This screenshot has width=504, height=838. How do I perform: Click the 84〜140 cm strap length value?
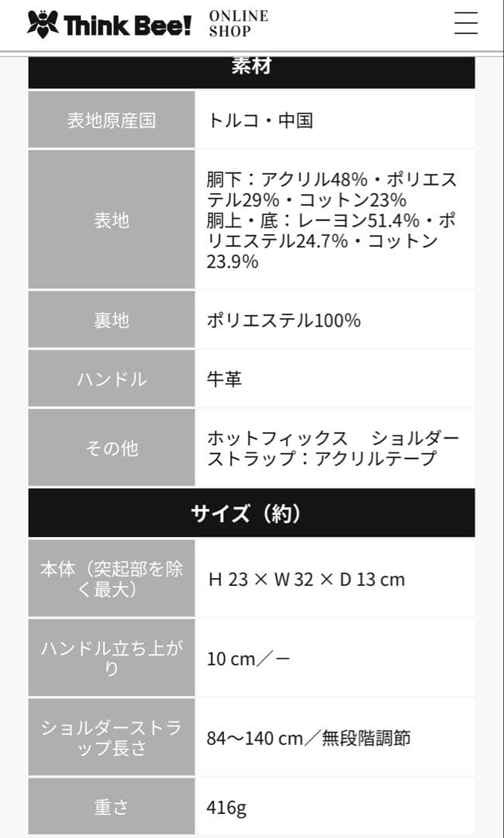point(308,738)
